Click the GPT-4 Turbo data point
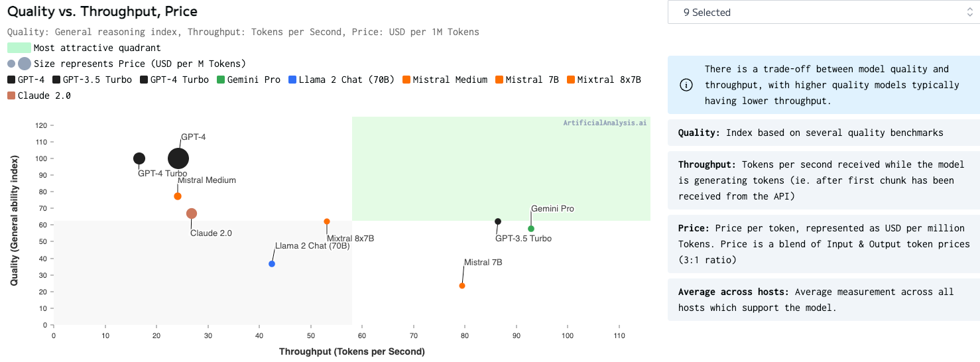Image resolution: width=980 pixels, height=362 pixels. point(139,158)
